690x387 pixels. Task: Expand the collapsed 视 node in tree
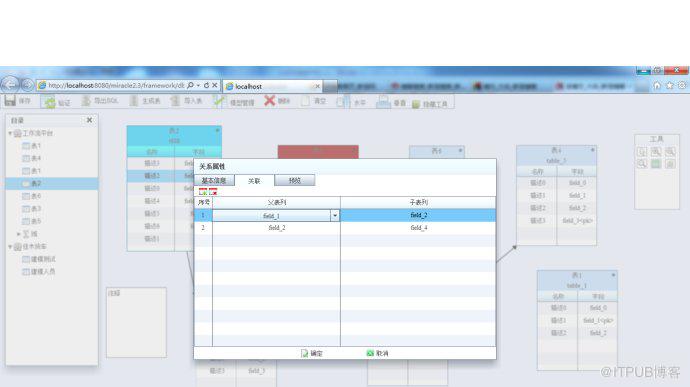point(18,234)
